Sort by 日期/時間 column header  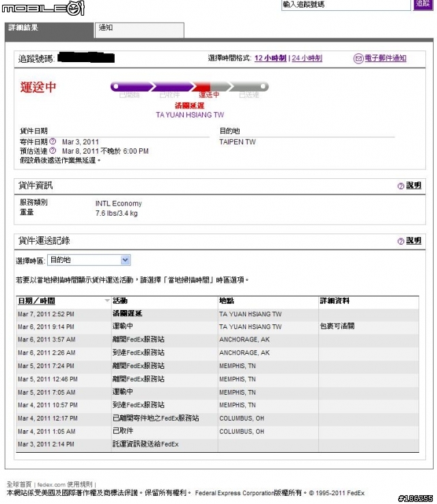tap(36, 301)
